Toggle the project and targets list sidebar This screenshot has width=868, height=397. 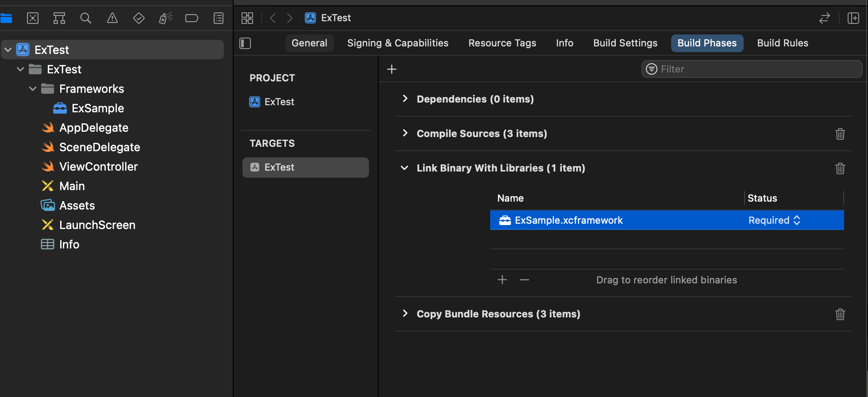(245, 43)
